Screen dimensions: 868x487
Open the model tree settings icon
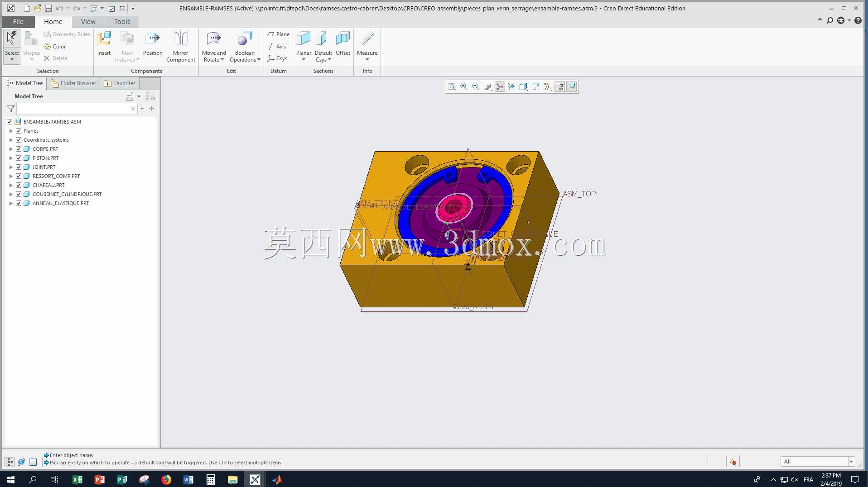point(130,96)
